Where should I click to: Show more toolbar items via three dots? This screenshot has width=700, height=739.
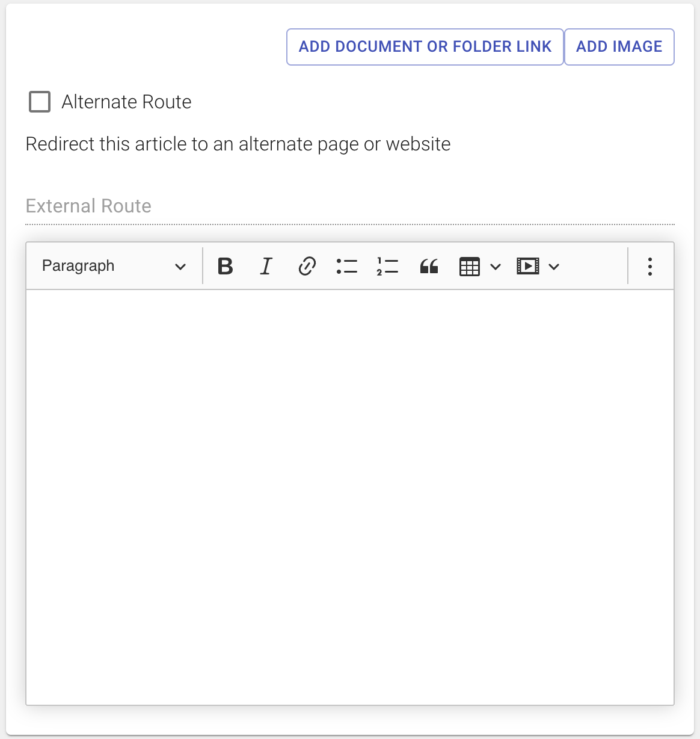pos(650,266)
